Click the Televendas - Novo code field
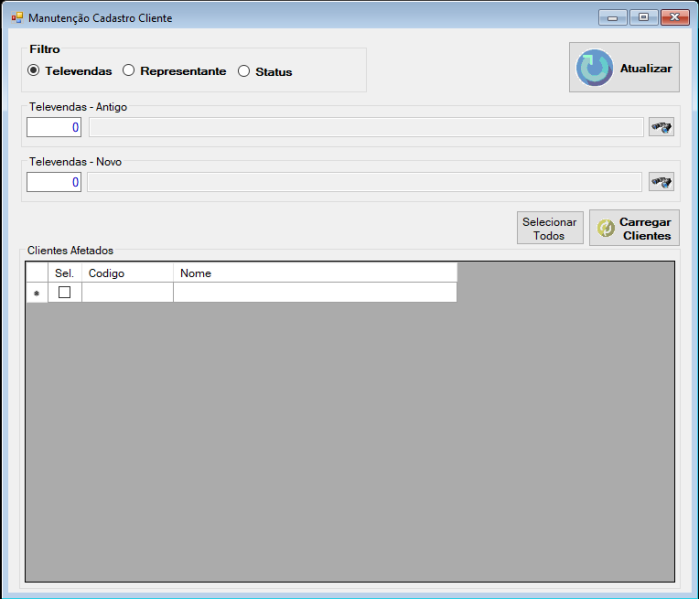Image resolution: width=699 pixels, height=599 pixels. click(x=54, y=182)
